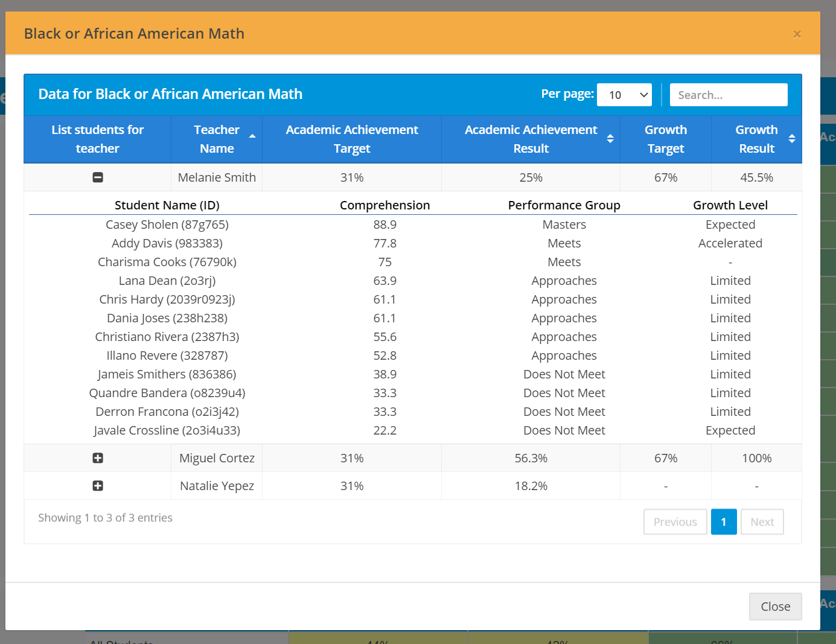
Task: Click the Close button
Action: pyautogui.click(x=775, y=607)
